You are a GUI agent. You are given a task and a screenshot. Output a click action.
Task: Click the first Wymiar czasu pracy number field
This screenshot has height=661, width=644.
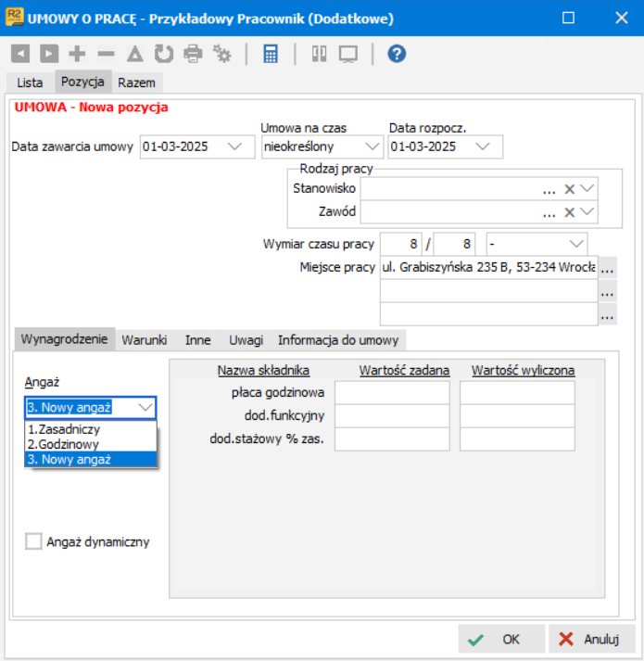pyautogui.click(x=400, y=244)
